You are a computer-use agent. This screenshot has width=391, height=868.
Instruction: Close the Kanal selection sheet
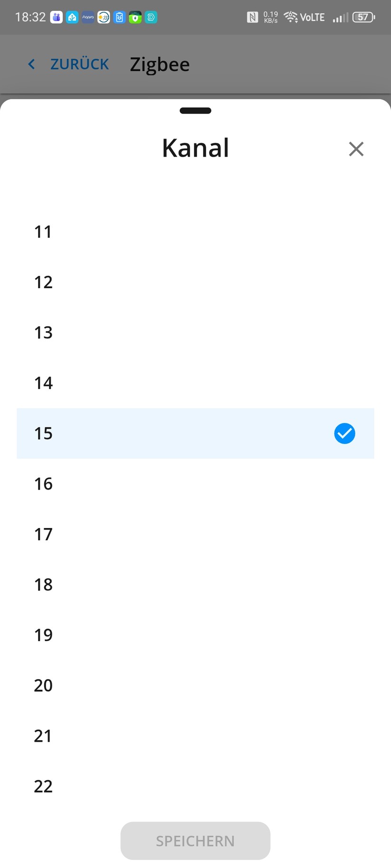click(356, 149)
